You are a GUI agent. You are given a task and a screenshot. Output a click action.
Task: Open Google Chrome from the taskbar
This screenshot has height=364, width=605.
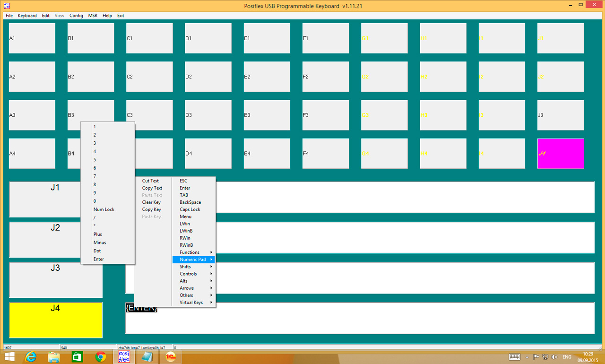click(x=100, y=357)
